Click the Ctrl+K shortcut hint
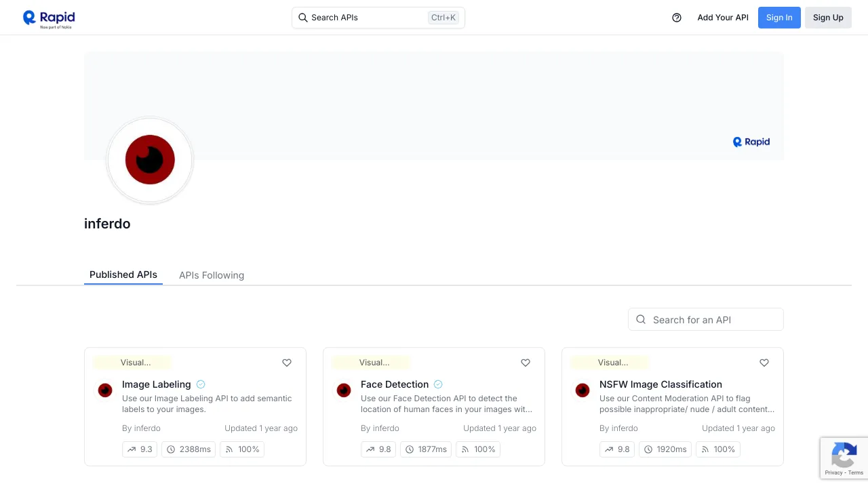 (443, 18)
